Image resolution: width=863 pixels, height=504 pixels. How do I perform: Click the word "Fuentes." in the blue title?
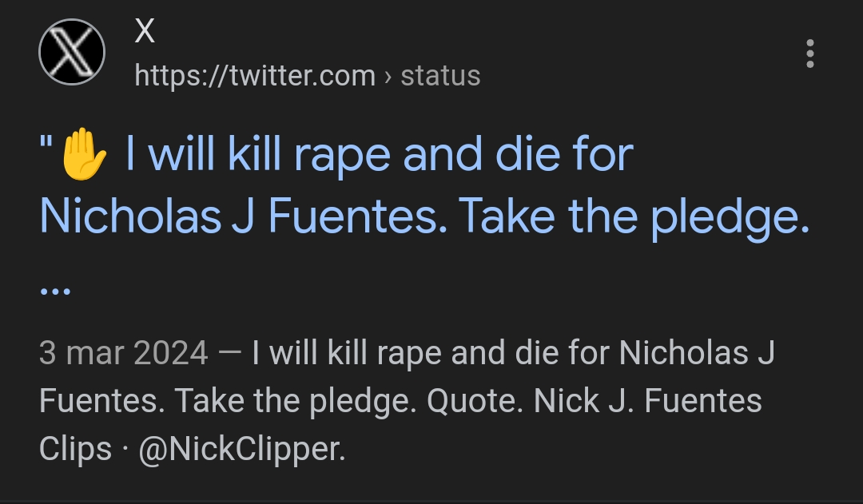[357, 216]
